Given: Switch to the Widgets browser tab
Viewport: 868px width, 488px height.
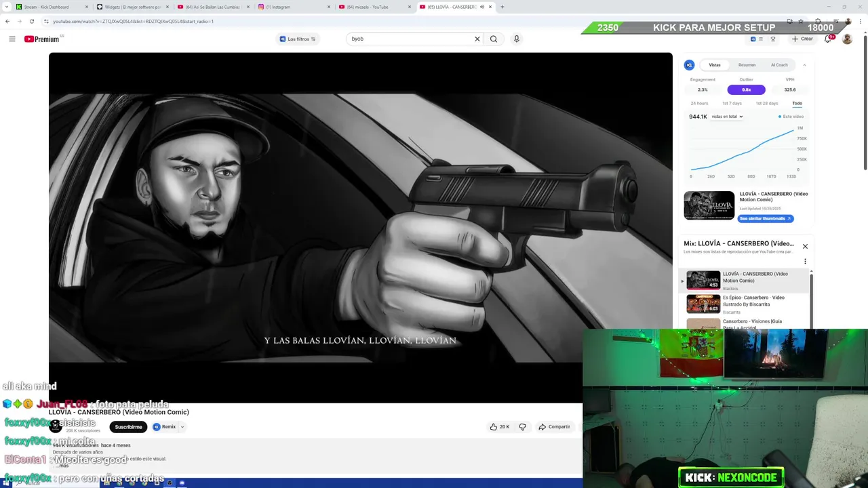Looking at the screenshot, I should (x=132, y=7).
